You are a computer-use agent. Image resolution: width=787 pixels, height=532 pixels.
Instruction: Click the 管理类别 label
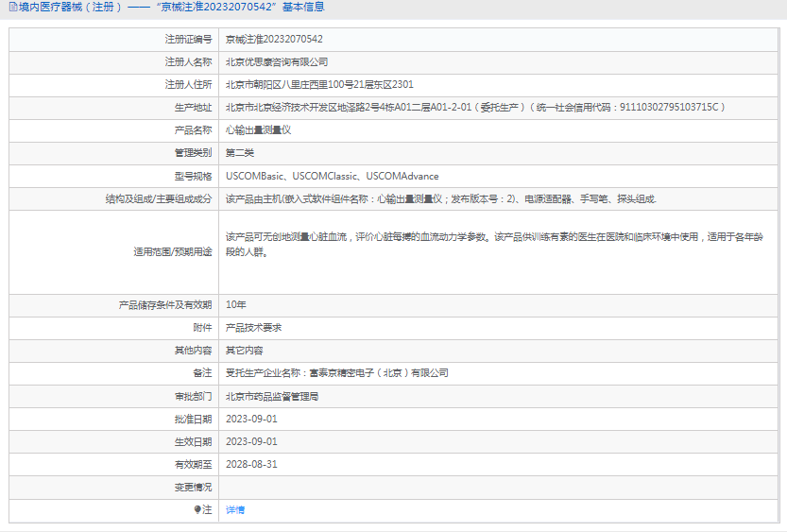click(194, 152)
